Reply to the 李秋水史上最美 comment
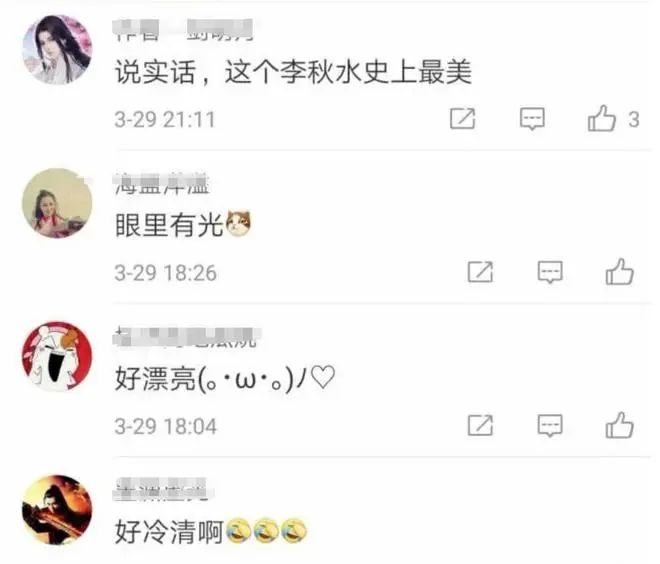Screen dimensions: 660x564 click(532, 119)
